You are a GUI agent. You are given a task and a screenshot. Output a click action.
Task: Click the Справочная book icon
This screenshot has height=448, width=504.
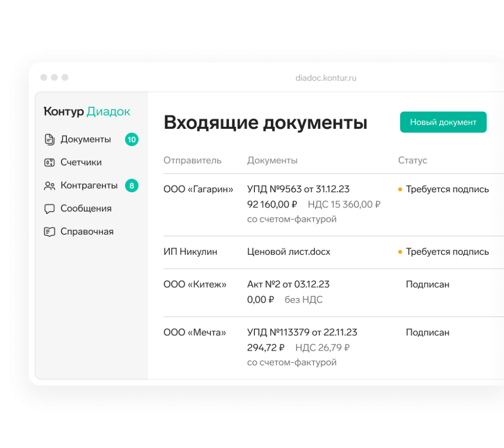(49, 232)
